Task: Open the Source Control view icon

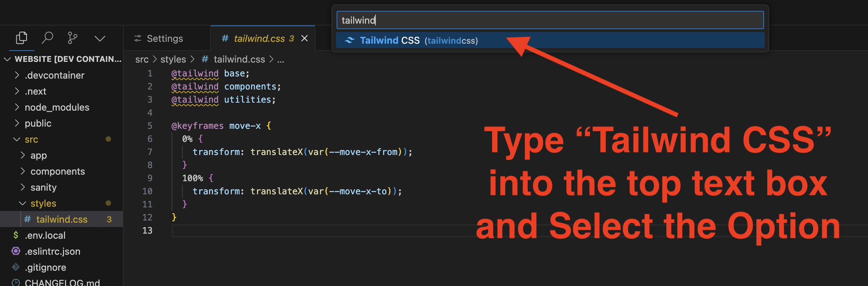Action: pyautogui.click(x=72, y=38)
